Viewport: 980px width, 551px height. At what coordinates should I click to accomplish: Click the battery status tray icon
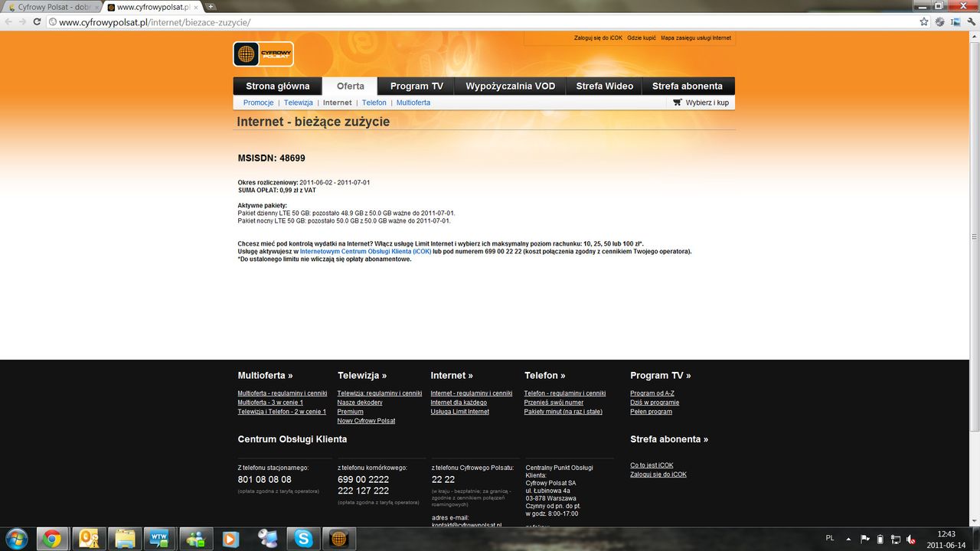pyautogui.click(x=880, y=539)
